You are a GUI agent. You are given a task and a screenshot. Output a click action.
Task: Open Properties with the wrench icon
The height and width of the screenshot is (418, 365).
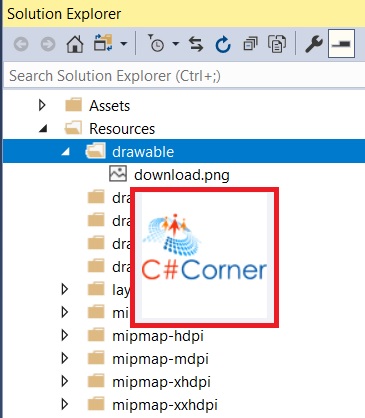coord(314,44)
